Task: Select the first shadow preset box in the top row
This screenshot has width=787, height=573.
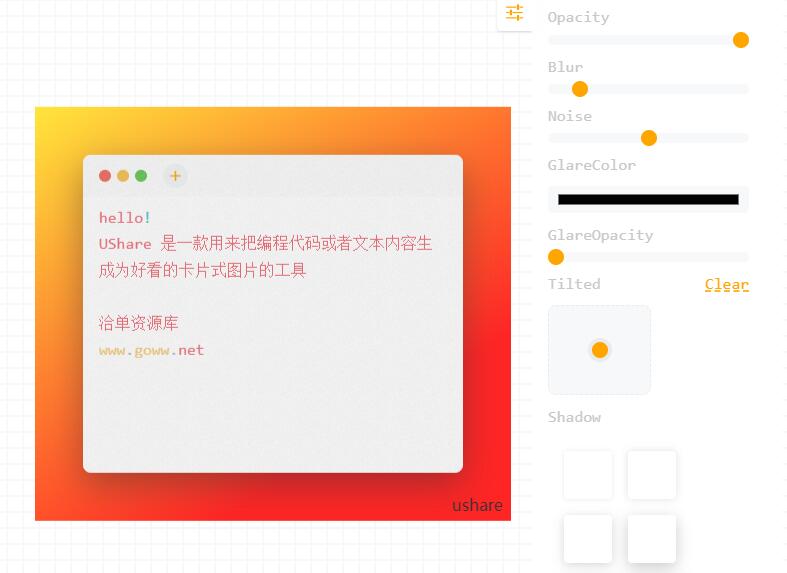Action: pos(588,475)
